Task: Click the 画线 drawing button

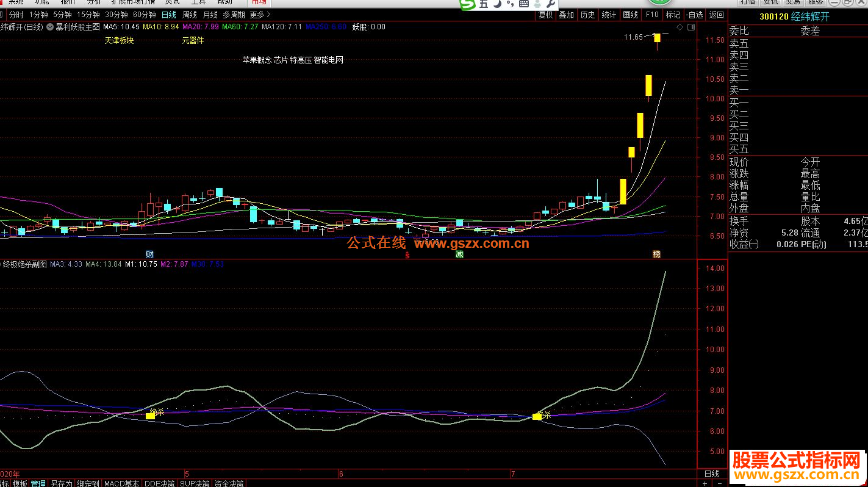Action: 631,15
